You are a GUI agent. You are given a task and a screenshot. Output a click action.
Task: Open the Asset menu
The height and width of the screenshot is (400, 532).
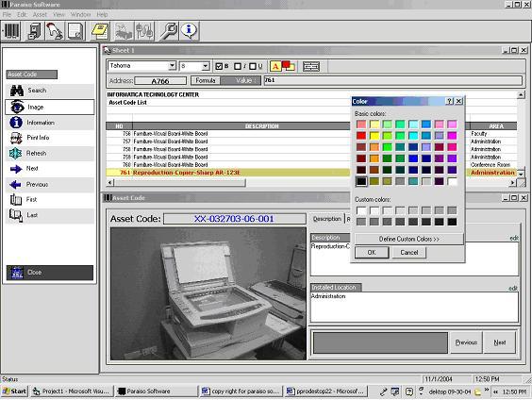tap(40, 14)
